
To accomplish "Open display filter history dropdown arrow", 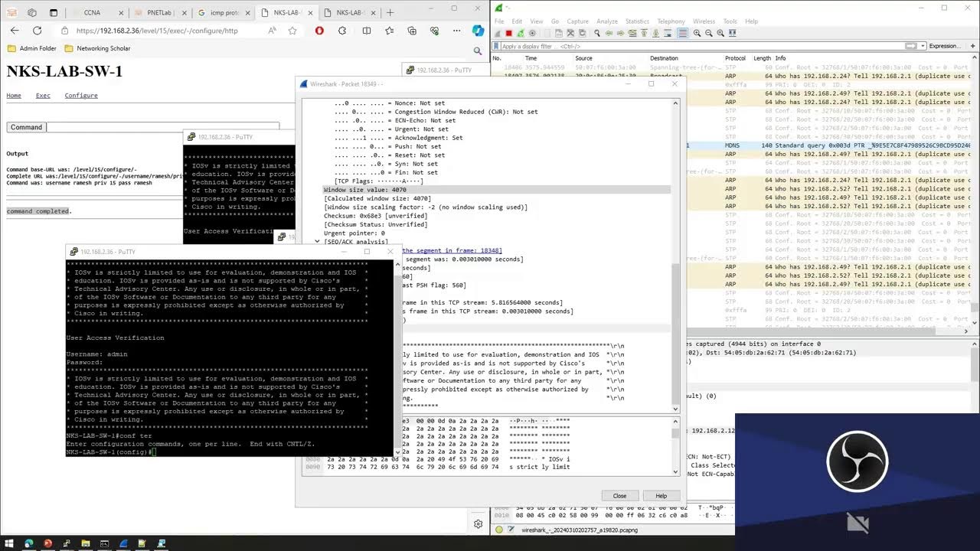I will tap(923, 46).
